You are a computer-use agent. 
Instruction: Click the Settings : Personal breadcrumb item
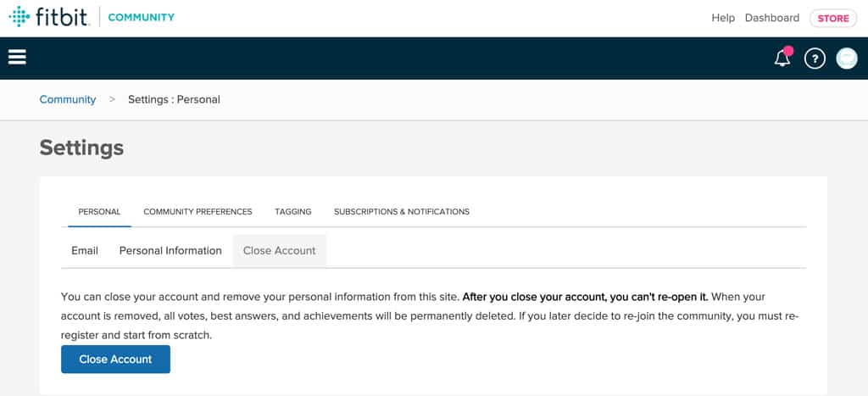coord(174,99)
